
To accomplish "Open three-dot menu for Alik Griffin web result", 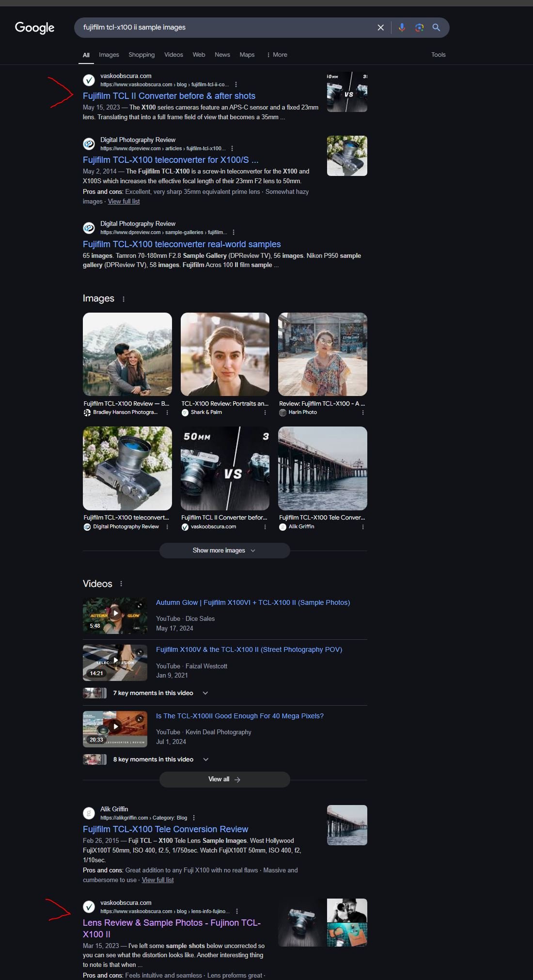I will click(194, 818).
